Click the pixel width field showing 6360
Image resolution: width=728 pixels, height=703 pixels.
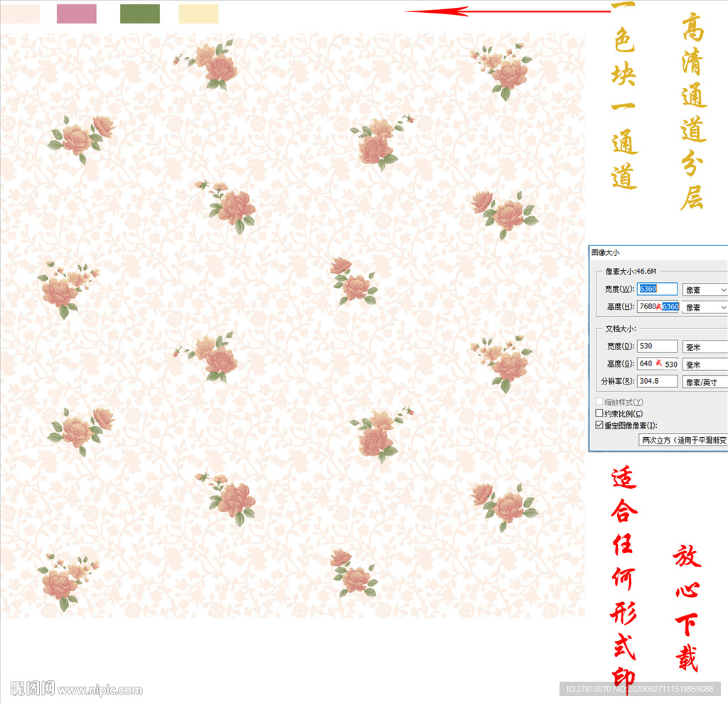[657, 289]
